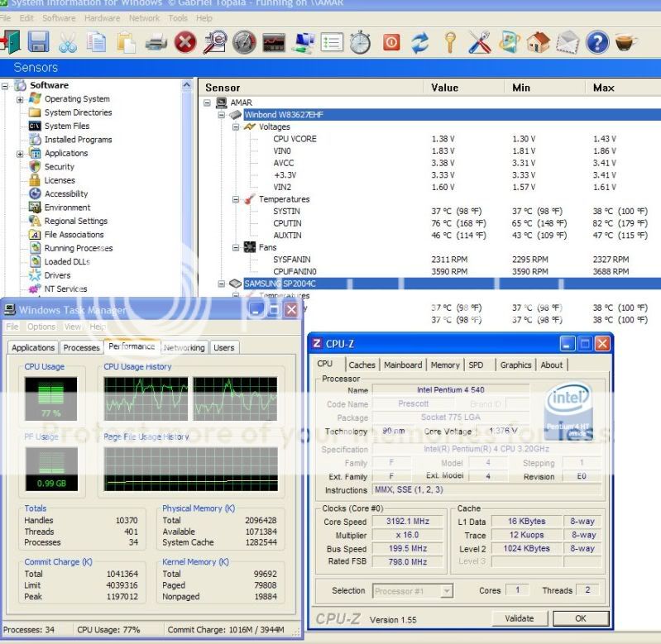661x644 pixels.
Task: Open the Memory tab in CPU-Z
Action: click(445, 365)
